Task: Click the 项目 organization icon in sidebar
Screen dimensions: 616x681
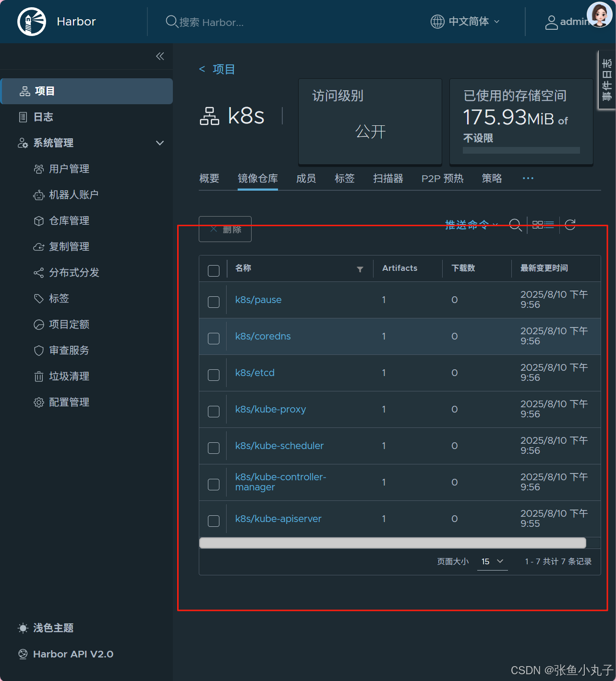Action: (25, 91)
